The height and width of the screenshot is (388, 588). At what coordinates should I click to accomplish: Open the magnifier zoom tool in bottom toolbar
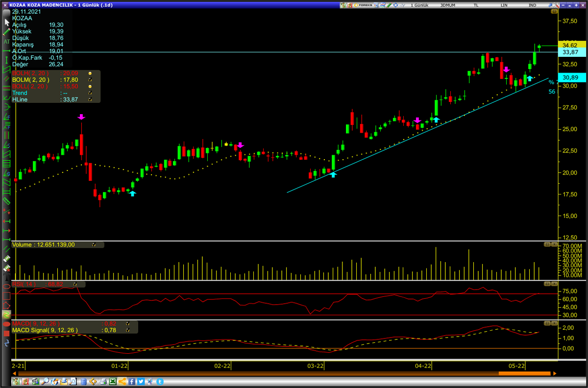pos(46,381)
